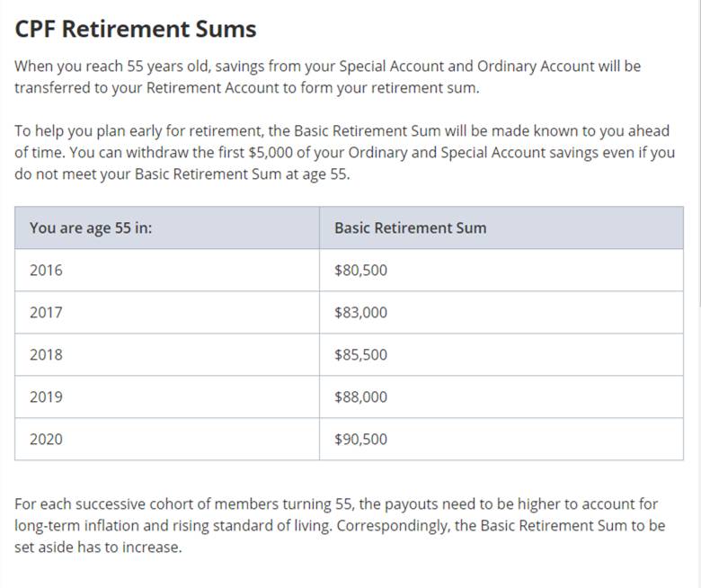The image size is (701, 588).
Task: Click the $85,500 amount cell
Action: point(360,355)
